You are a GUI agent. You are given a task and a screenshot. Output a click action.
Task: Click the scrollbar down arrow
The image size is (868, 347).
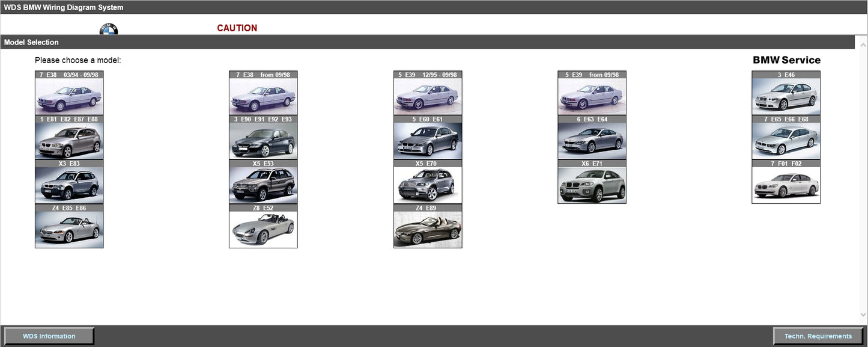tap(863, 315)
